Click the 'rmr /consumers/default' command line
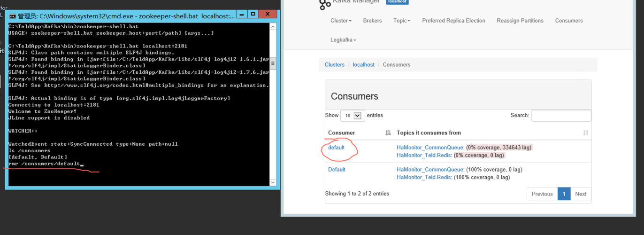This screenshot has height=235, width=644. pos(45,164)
